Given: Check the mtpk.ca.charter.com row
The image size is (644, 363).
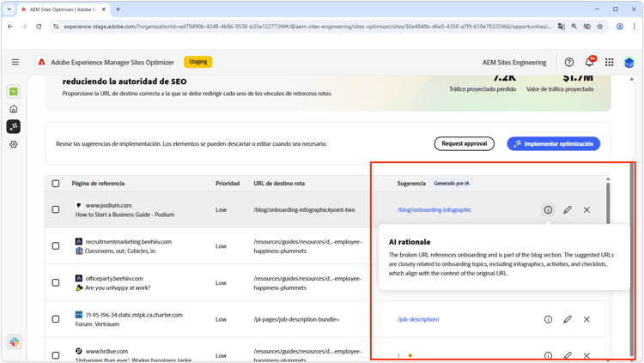Looking at the screenshot, I should coord(56,319).
